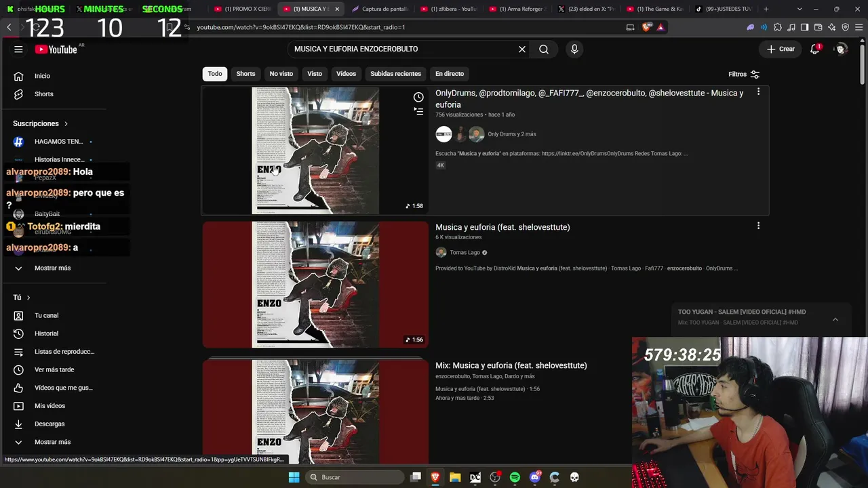Viewport: 868px width, 488px height.
Task: Expand the Suscripciones section
Action: click(x=41, y=124)
